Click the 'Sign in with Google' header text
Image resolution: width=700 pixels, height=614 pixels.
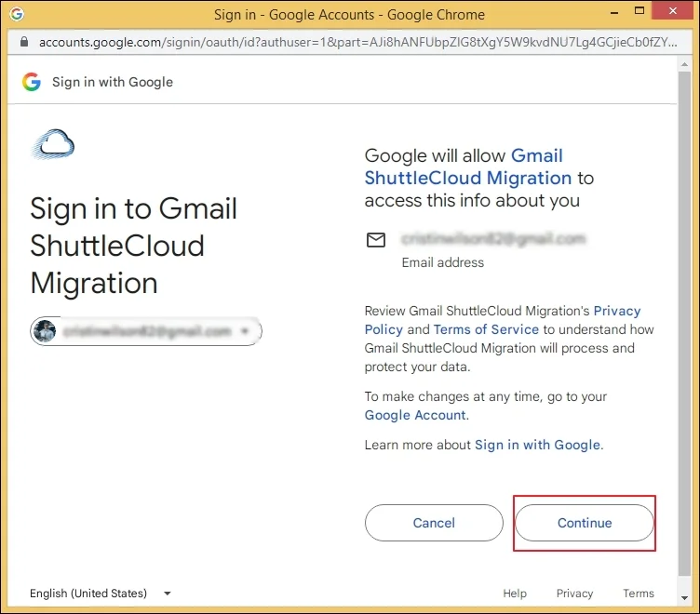point(113,82)
